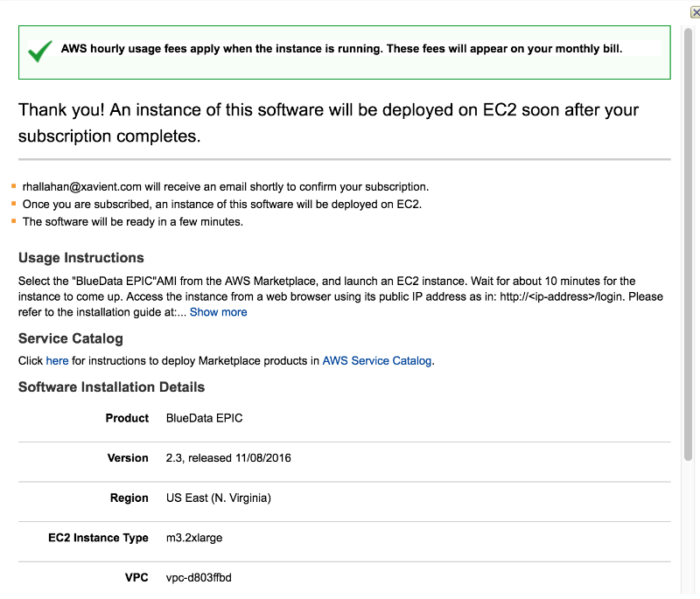
Task: Select the version text 2.3, released 11/08/2016
Action: click(x=228, y=458)
